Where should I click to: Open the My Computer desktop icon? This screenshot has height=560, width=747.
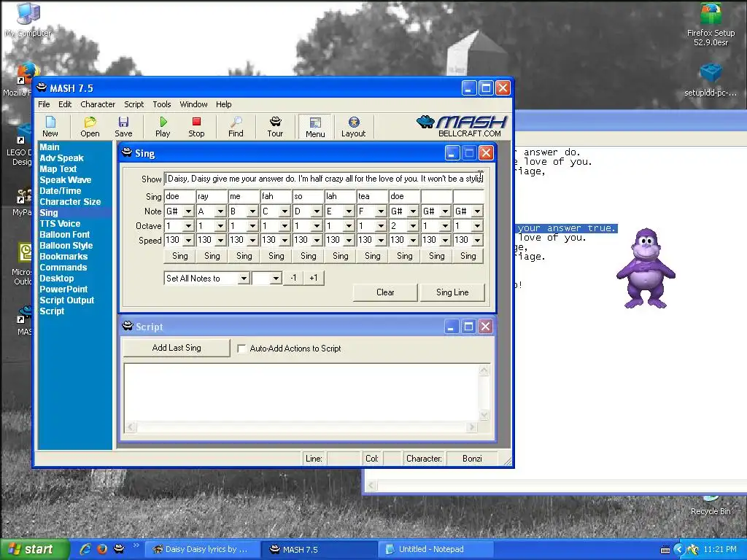point(28,20)
